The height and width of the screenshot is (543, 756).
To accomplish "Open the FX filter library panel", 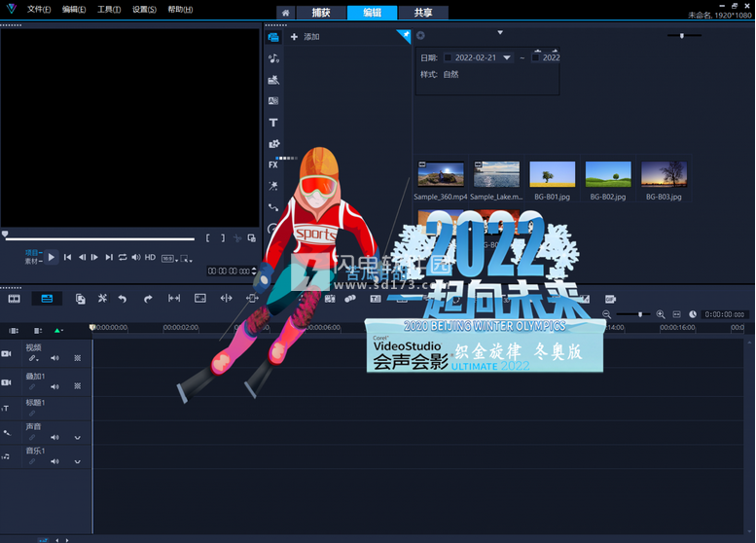I will pyautogui.click(x=273, y=164).
